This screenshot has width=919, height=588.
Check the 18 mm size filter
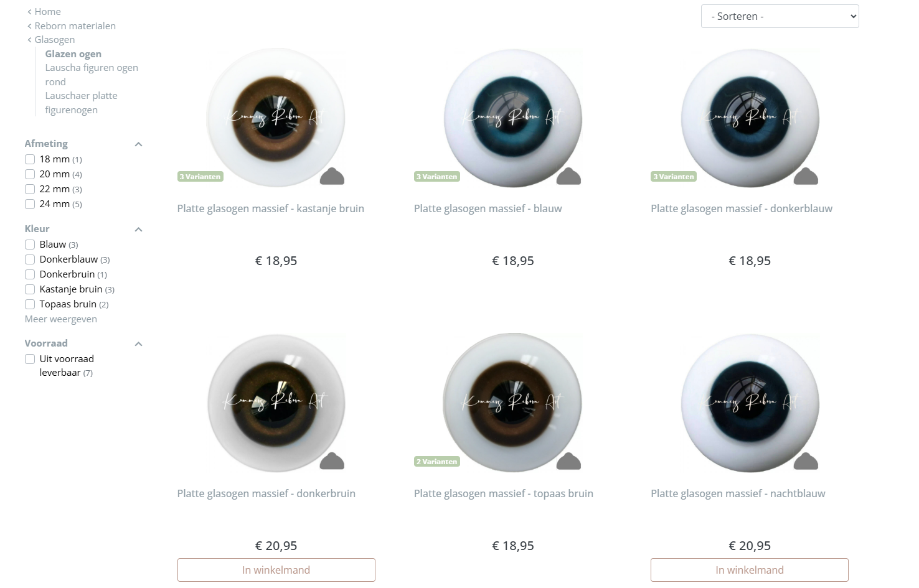(x=30, y=159)
